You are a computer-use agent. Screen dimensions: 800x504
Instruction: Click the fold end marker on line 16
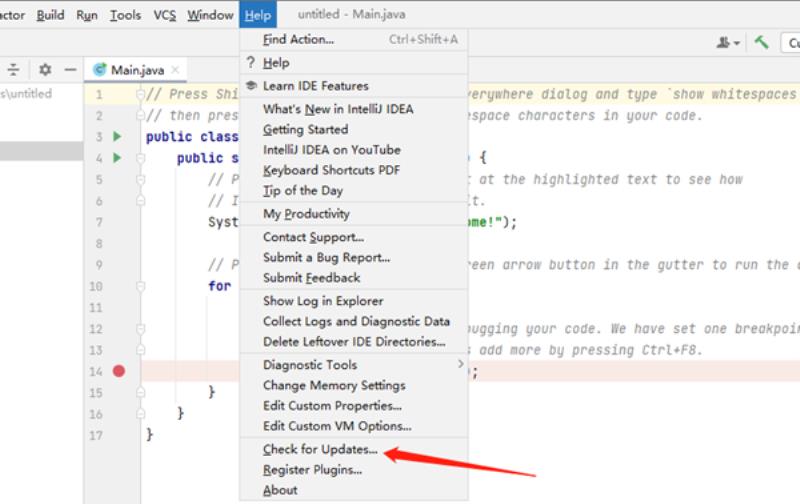[141, 414]
